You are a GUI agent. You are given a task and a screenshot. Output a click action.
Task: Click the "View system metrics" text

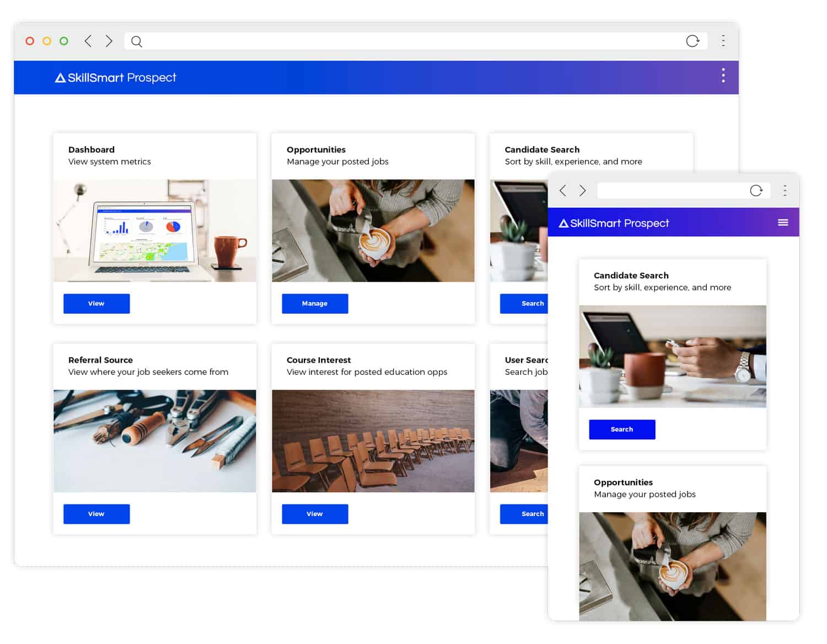point(110,162)
